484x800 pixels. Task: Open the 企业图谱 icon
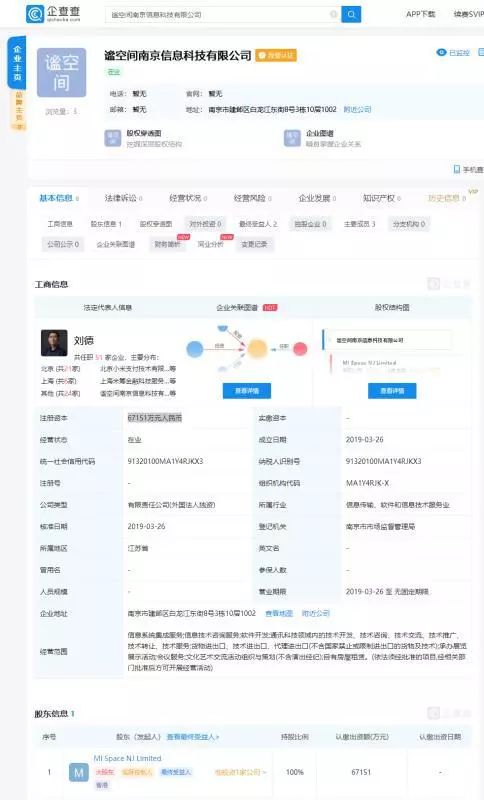(x=292, y=138)
